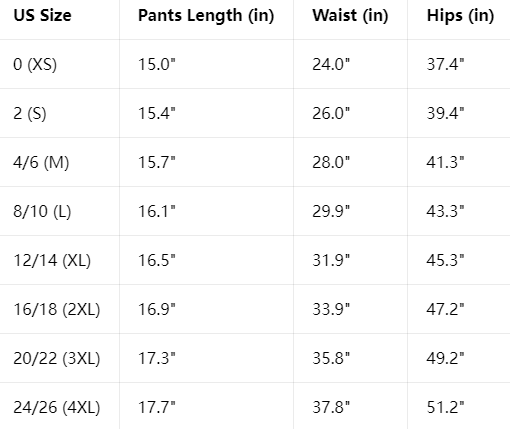Select the 0 (XS) size row label
Image resolution: width=510 pixels, height=429 pixels.
click(x=35, y=64)
